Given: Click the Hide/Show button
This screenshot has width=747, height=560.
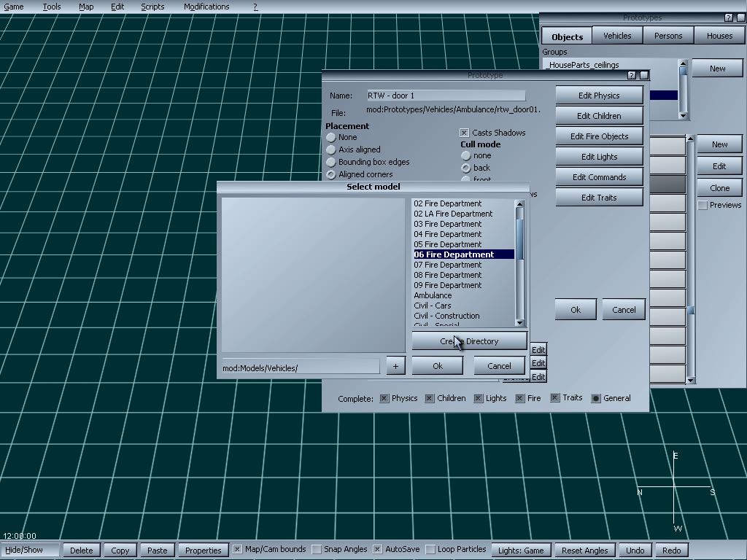Looking at the screenshot, I should (x=30, y=550).
